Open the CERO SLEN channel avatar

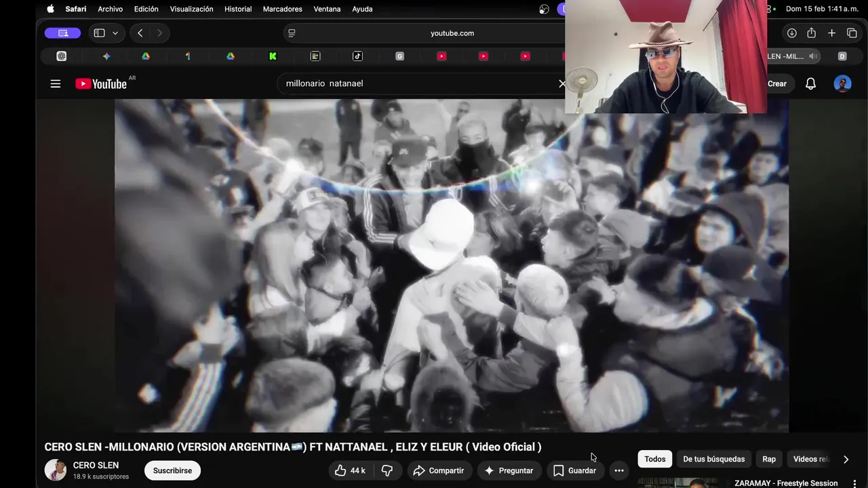pyautogui.click(x=56, y=470)
